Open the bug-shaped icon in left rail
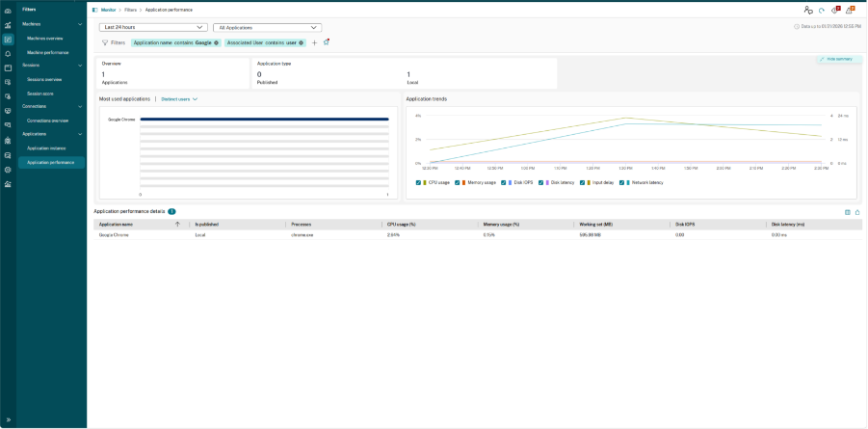 click(x=8, y=141)
